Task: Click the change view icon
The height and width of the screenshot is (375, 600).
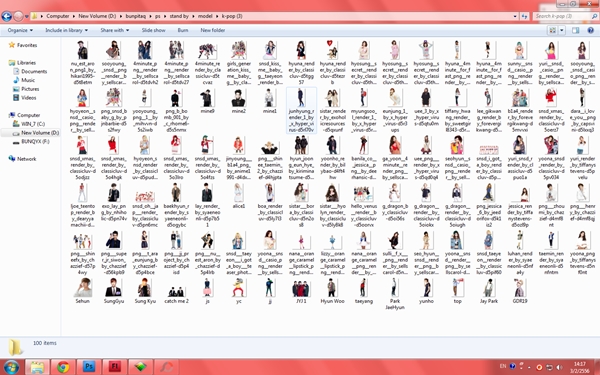Action: pyautogui.click(x=552, y=30)
